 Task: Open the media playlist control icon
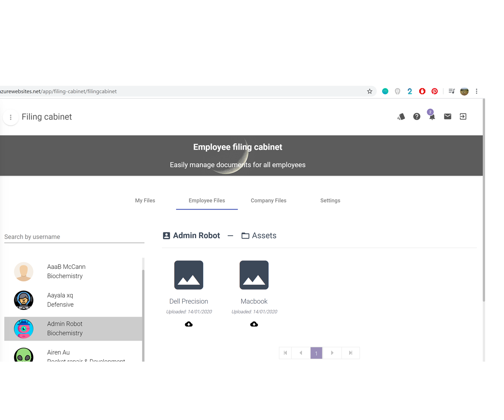tap(452, 91)
